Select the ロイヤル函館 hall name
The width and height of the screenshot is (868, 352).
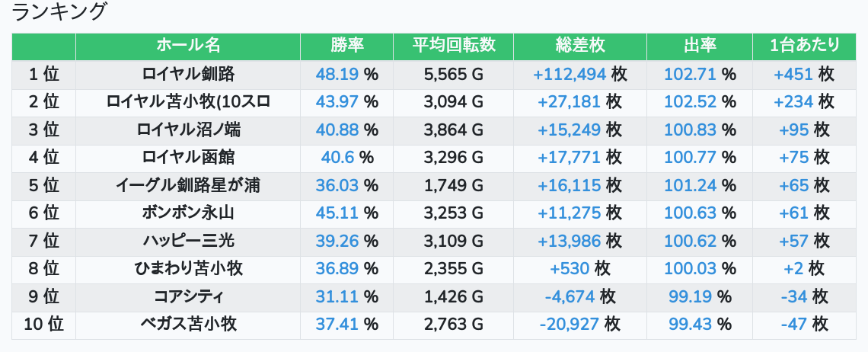coord(188,158)
